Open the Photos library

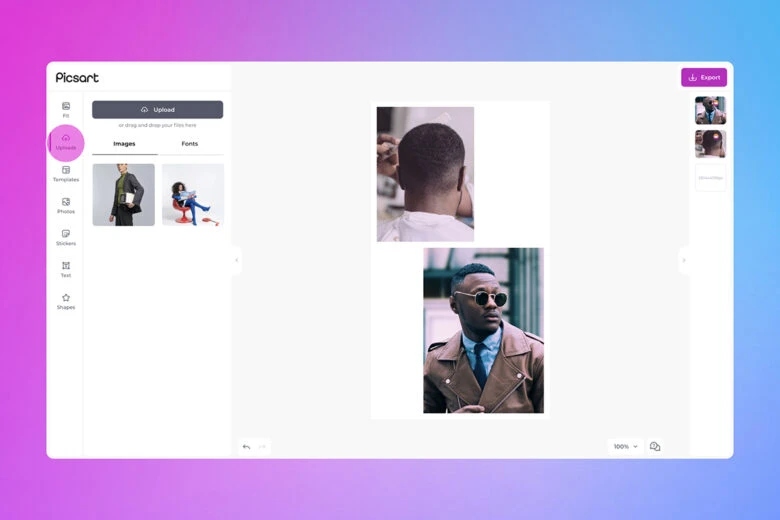tap(66, 205)
